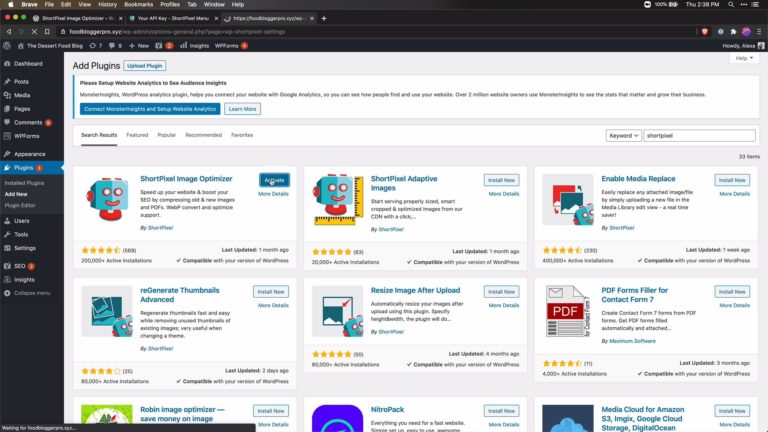
Task: Open Installed Plugins submenu
Action: click(24, 183)
